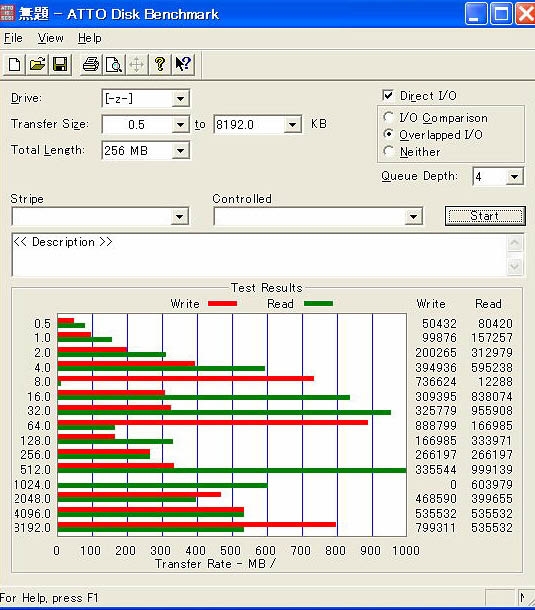Click the About question mark icon
Screen dimensions: 535x610
[x=160, y=64]
